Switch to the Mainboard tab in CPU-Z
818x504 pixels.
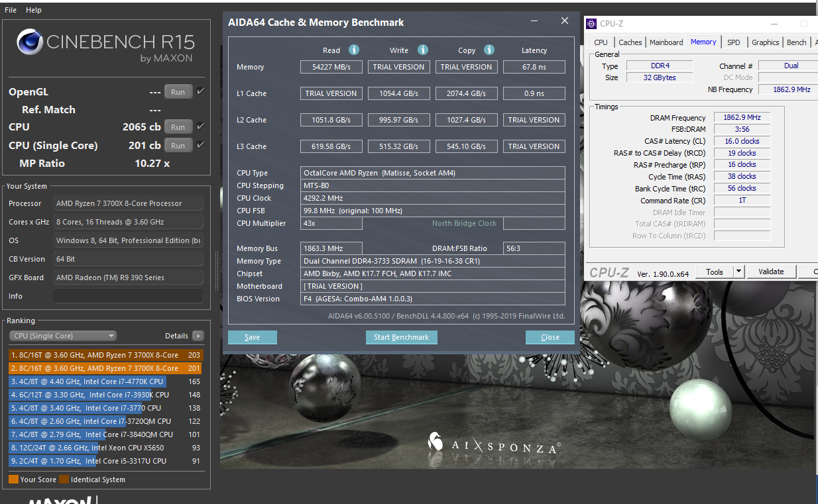pos(666,42)
